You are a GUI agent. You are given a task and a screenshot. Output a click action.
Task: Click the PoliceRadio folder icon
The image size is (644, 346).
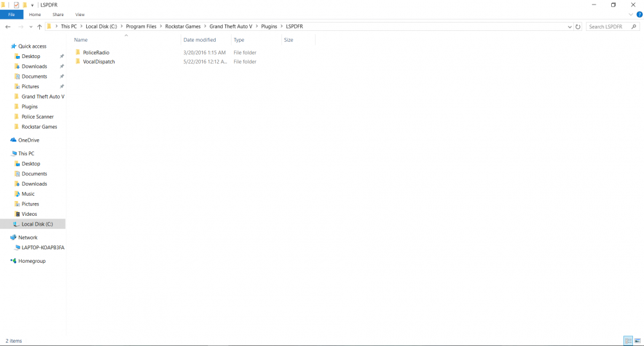point(78,52)
